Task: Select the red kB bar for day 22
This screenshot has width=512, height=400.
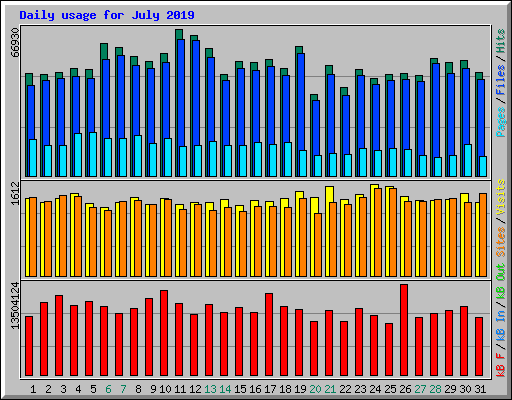Action: tap(344, 349)
